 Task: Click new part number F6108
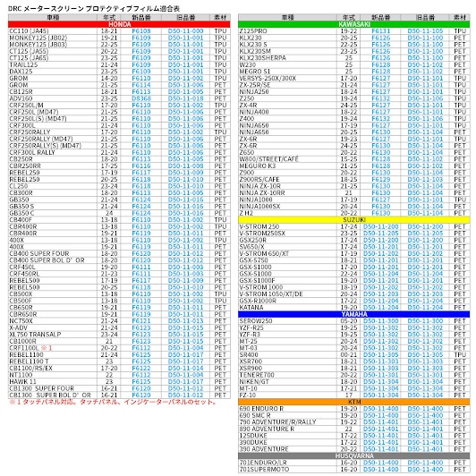click(x=141, y=31)
